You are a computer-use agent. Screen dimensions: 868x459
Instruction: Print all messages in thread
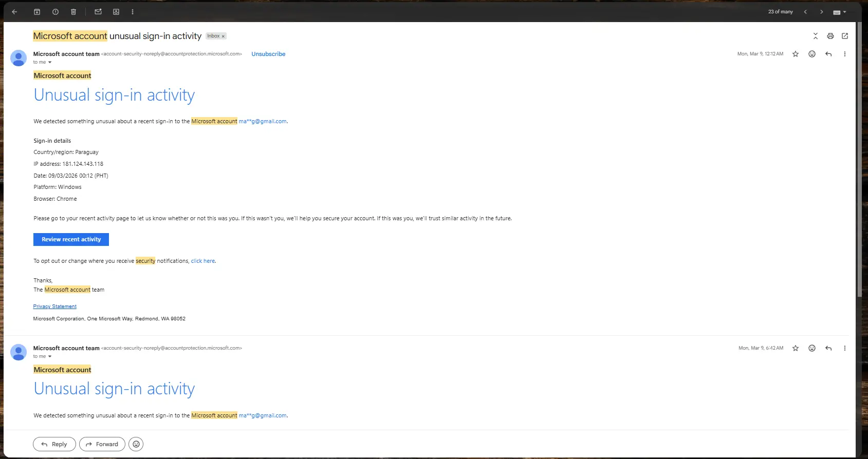tap(830, 36)
